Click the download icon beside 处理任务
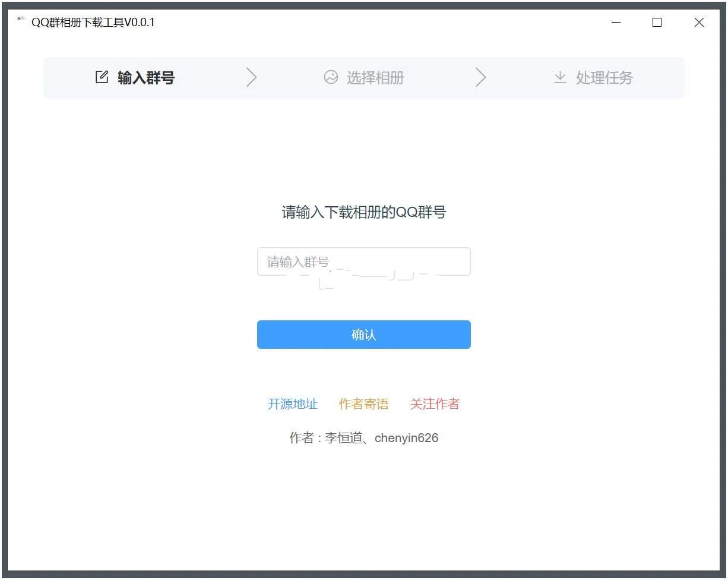 (560, 77)
